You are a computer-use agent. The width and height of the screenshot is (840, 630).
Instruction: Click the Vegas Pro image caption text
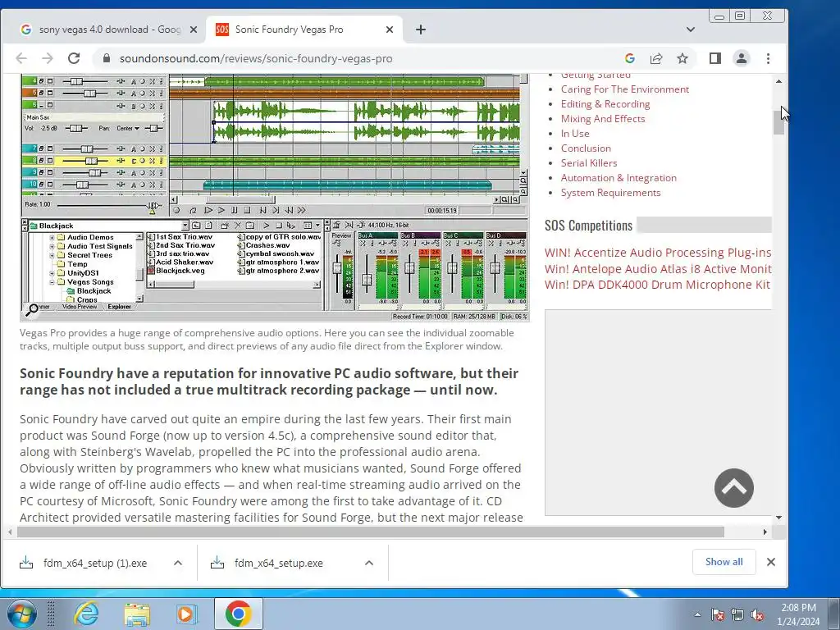267,339
